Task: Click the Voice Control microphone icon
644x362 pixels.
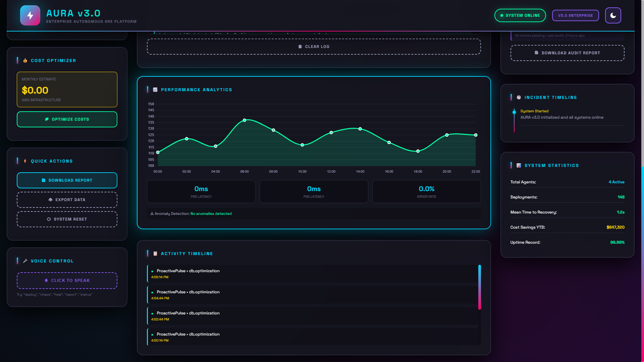Action: pyautogui.click(x=25, y=261)
